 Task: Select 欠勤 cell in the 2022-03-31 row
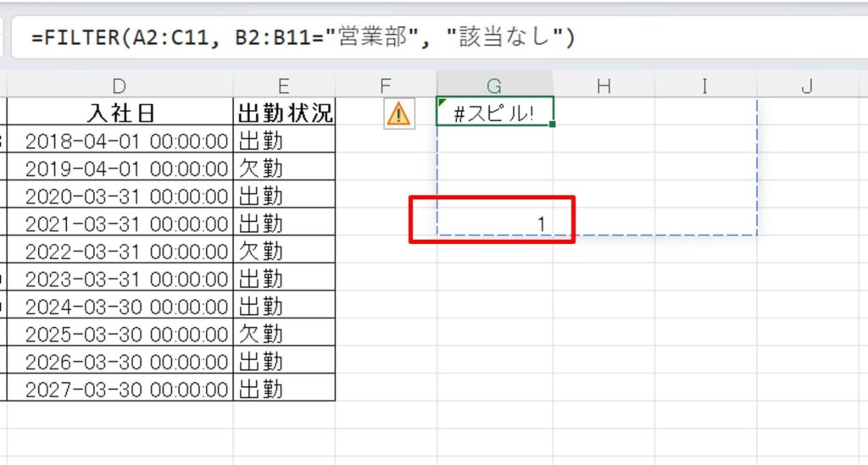click(284, 250)
